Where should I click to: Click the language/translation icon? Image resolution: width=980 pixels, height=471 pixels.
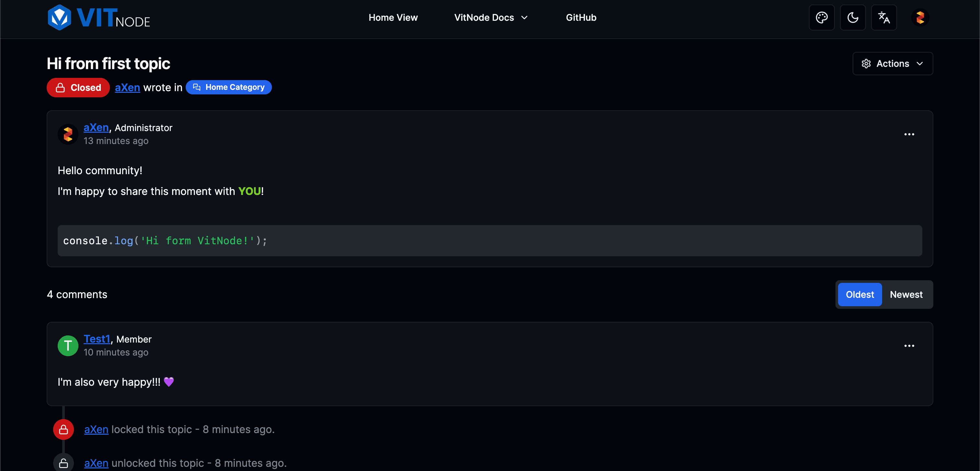tap(884, 17)
